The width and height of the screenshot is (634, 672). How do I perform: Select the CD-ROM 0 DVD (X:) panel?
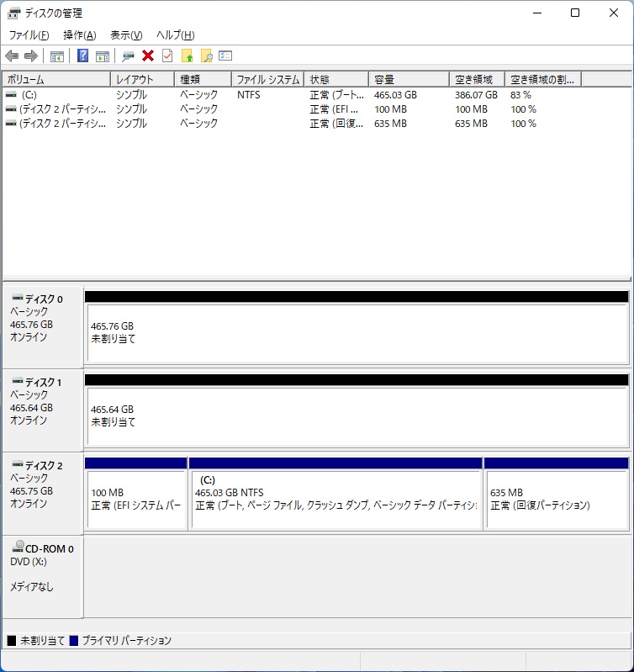click(x=43, y=576)
